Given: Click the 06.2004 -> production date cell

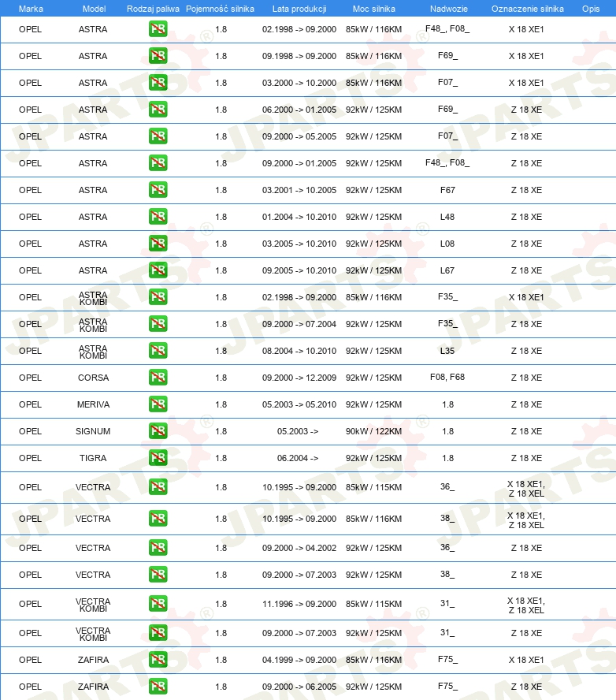Looking at the screenshot, I should 298,458.
